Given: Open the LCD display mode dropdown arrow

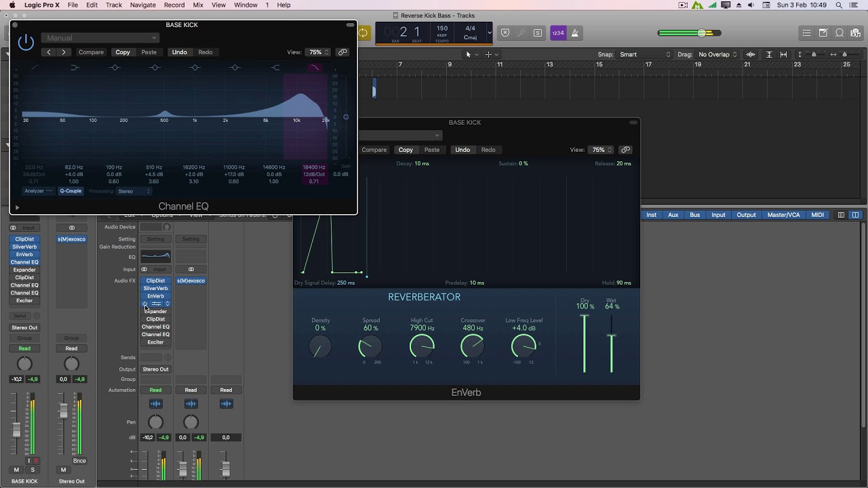Looking at the screenshot, I should [490, 33].
